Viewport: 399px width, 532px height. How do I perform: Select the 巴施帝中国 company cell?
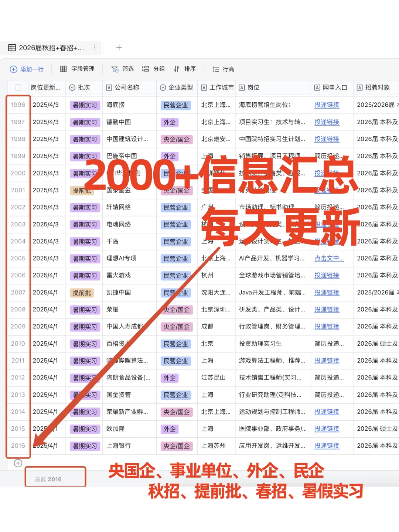tap(129, 156)
